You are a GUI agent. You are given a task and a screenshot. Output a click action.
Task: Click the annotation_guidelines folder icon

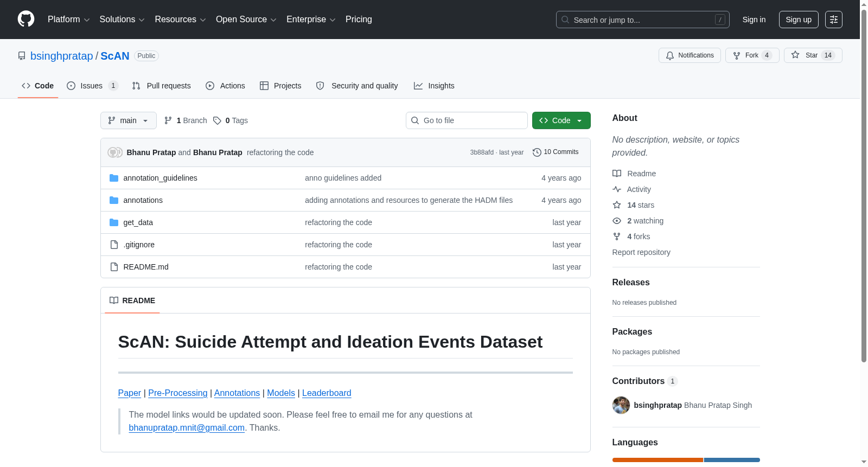pos(114,178)
